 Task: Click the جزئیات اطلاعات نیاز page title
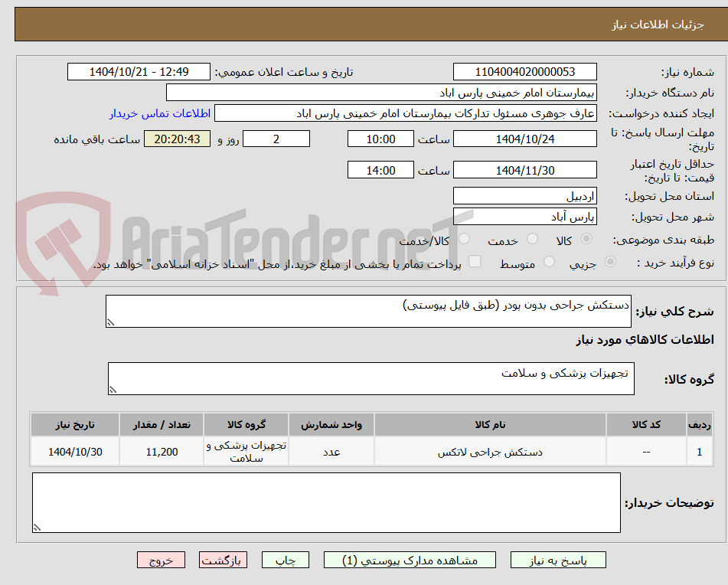(658, 25)
